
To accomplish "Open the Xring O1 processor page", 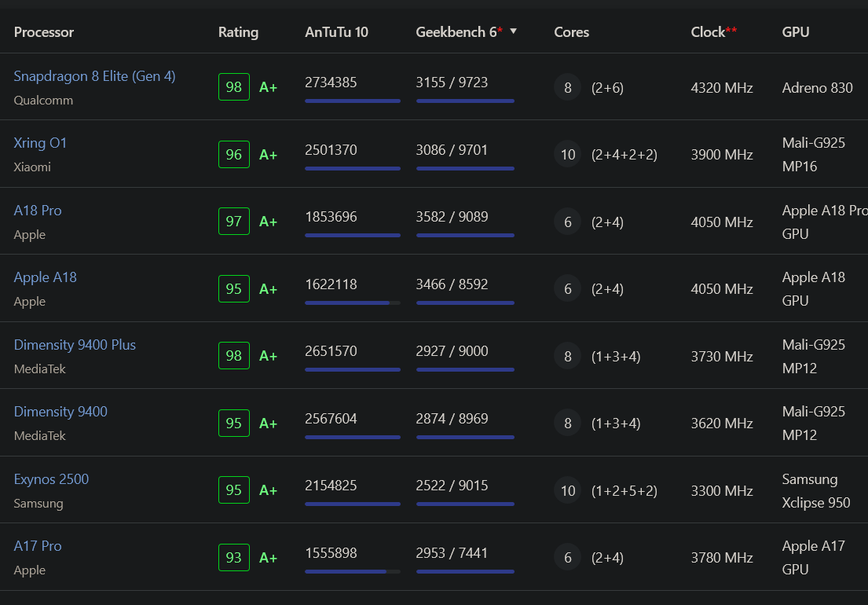I will pyautogui.click(x=40, y=143).
